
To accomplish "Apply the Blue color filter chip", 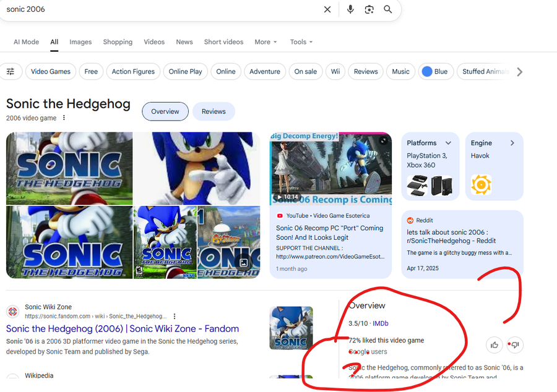I will pos(436,72).
